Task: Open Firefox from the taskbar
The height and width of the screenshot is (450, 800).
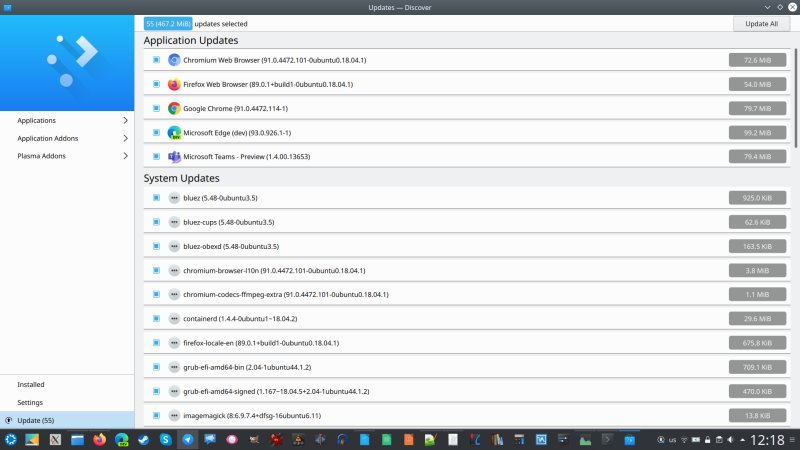Action: pyautogui.click(x=99, y=439)
